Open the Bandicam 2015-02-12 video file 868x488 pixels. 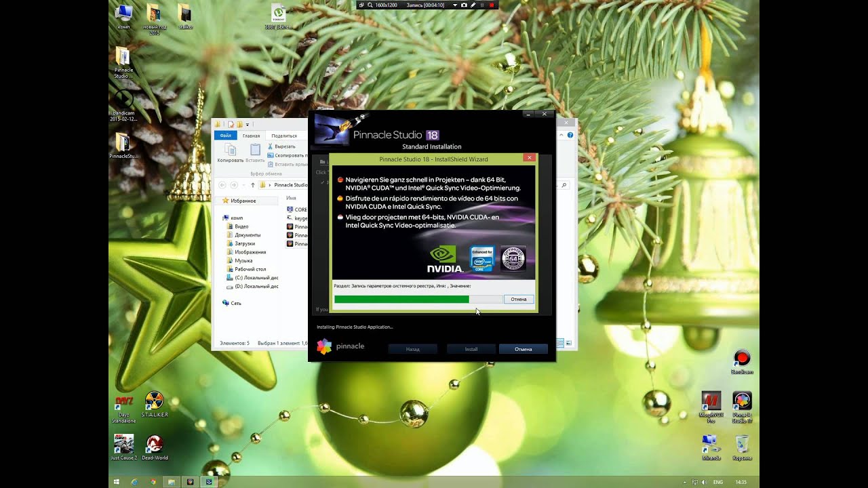(x=123, y=106)
